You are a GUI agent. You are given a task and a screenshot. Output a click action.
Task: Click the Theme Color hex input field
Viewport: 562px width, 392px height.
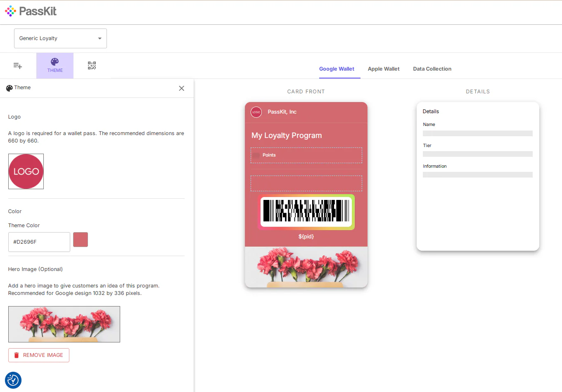click(39, 242)
